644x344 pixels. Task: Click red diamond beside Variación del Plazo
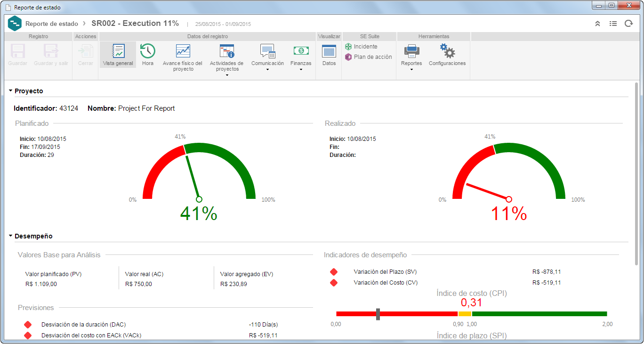coord(334,272)
